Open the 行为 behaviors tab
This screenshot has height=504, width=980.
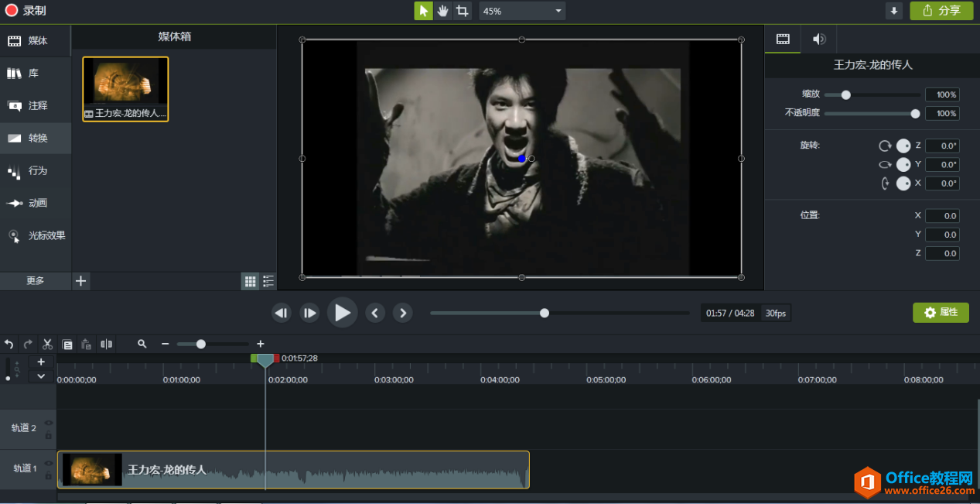(36, 171)
